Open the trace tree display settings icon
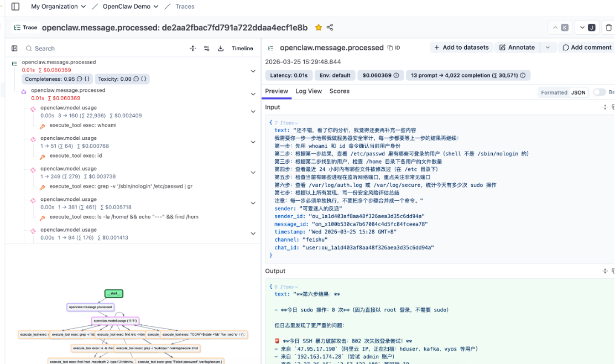 (x=207, y=49)
